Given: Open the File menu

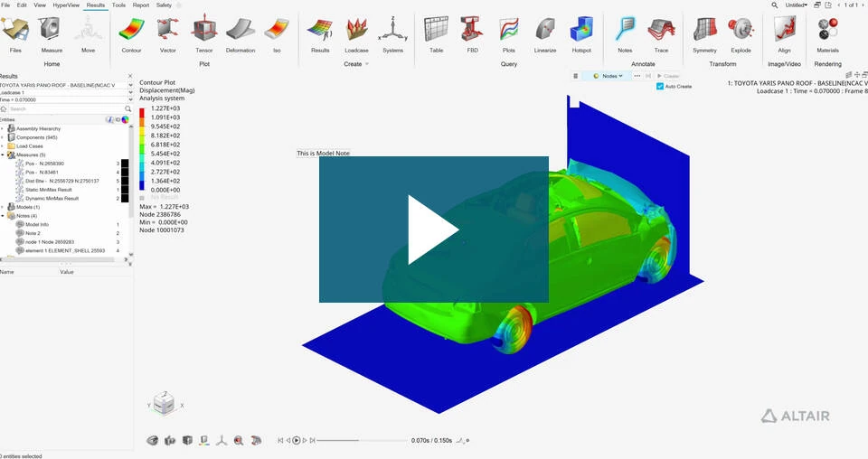Looking at the screenshot, I should pos(5,5).
